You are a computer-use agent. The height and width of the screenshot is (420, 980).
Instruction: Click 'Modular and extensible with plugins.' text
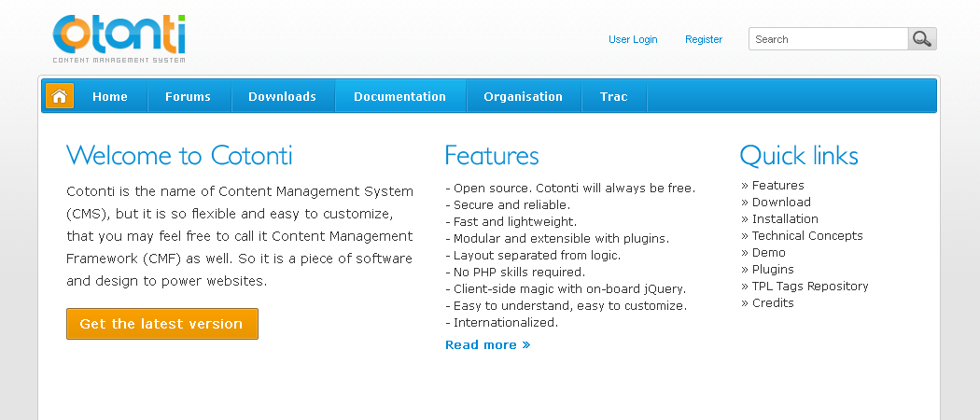coord(561,238)
